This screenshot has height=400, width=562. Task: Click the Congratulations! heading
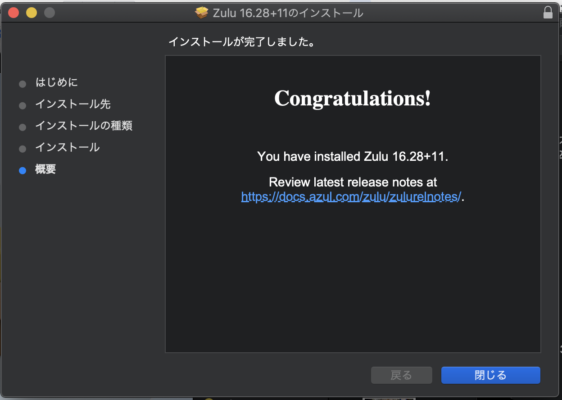tap(352, 98)
